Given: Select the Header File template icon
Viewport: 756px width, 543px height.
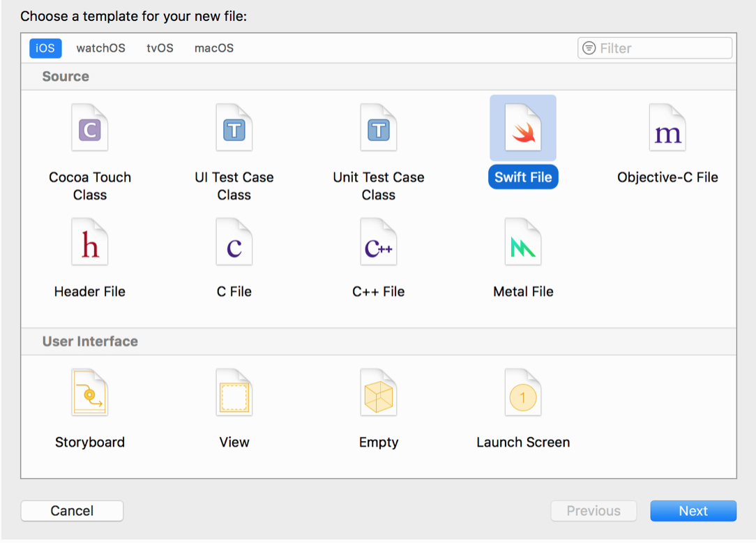Looking at the screenshot, I should [x=90, y=244].
